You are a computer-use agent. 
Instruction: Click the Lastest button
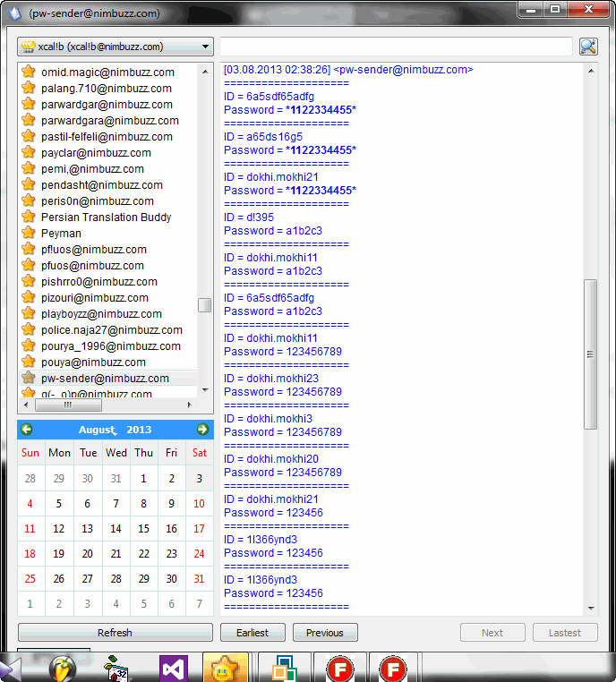pyautogui.click(x=565, y=633)
